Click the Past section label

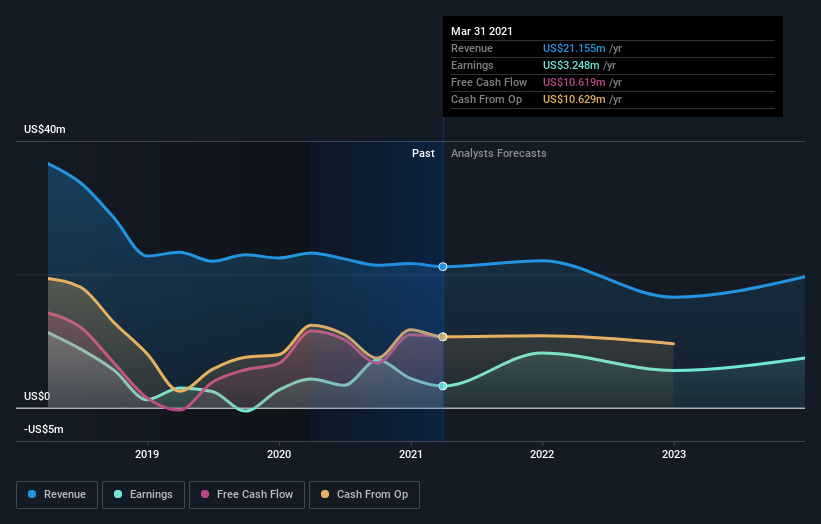[423, 153]
